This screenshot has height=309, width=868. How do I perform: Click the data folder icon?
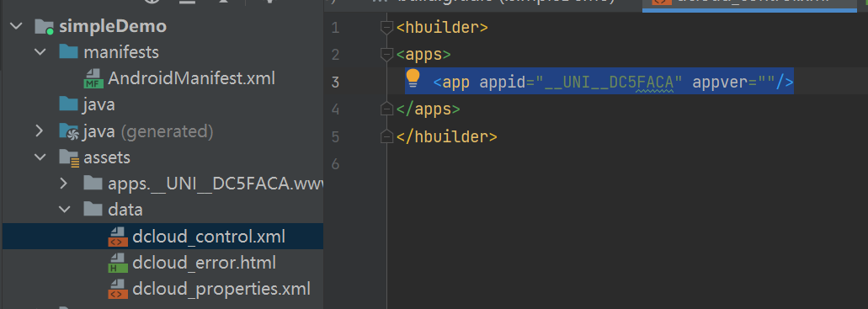tap(93, 210)
